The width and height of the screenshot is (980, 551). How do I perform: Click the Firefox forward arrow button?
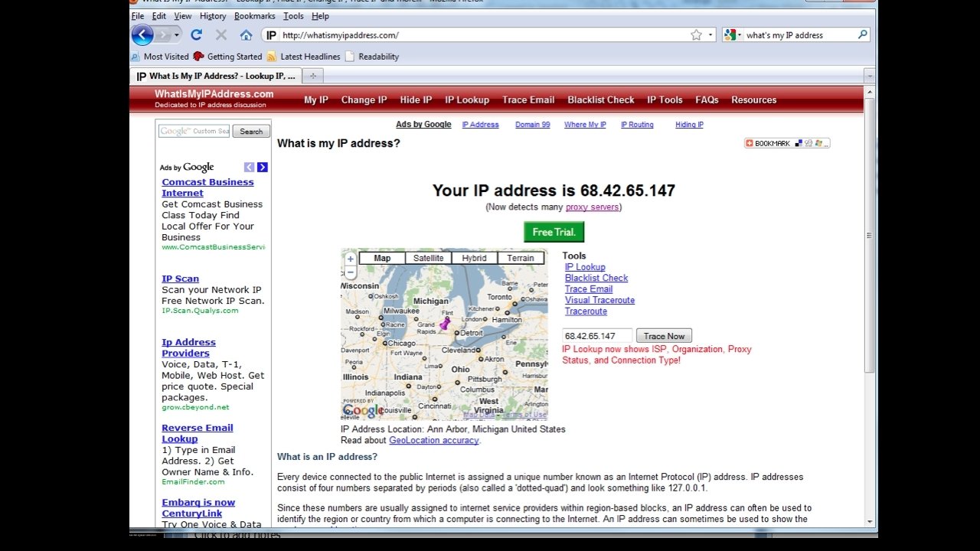163,34
